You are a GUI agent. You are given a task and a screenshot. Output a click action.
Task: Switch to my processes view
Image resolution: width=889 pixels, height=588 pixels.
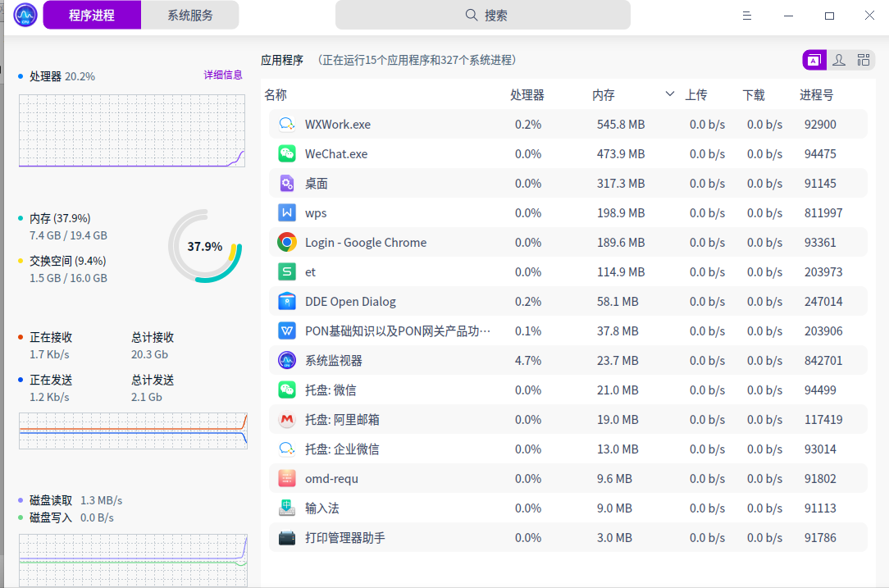(839, 60)
